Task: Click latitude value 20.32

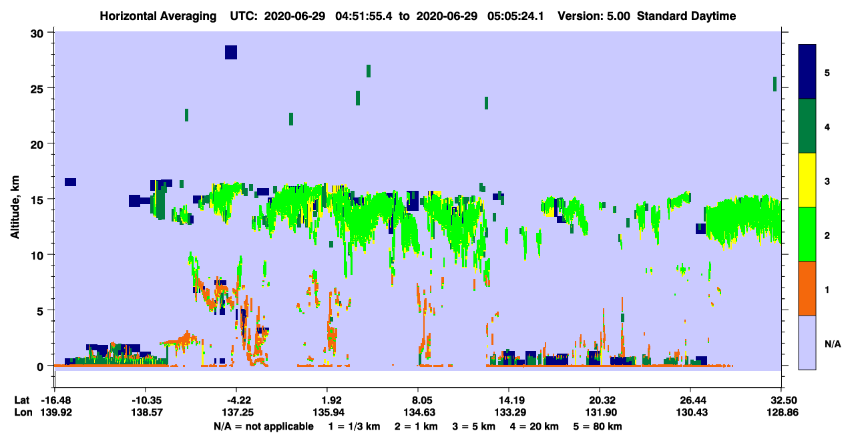Action: 600,400
